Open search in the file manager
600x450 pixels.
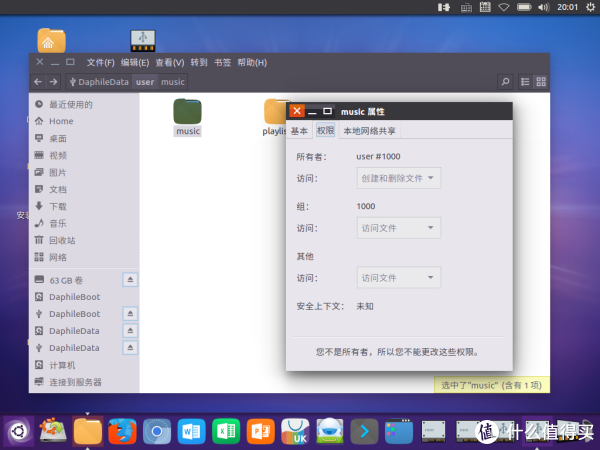click(x=505, y=82)
